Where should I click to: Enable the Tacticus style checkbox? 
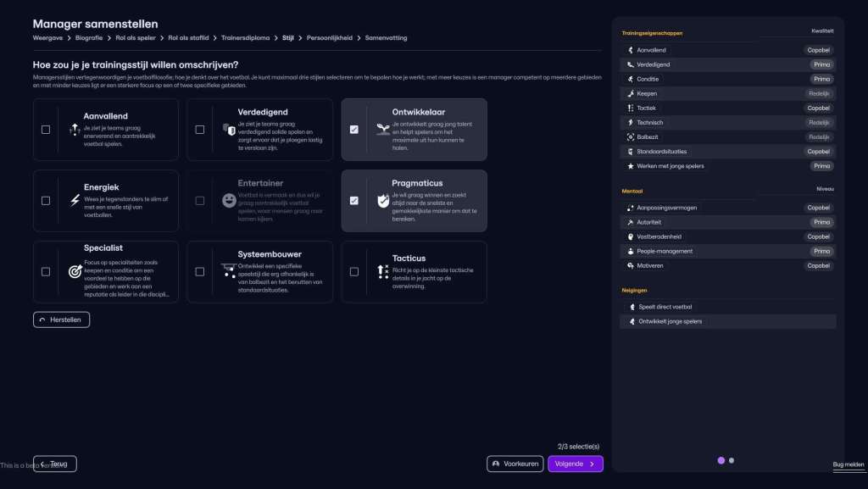[x=353, y=272]
